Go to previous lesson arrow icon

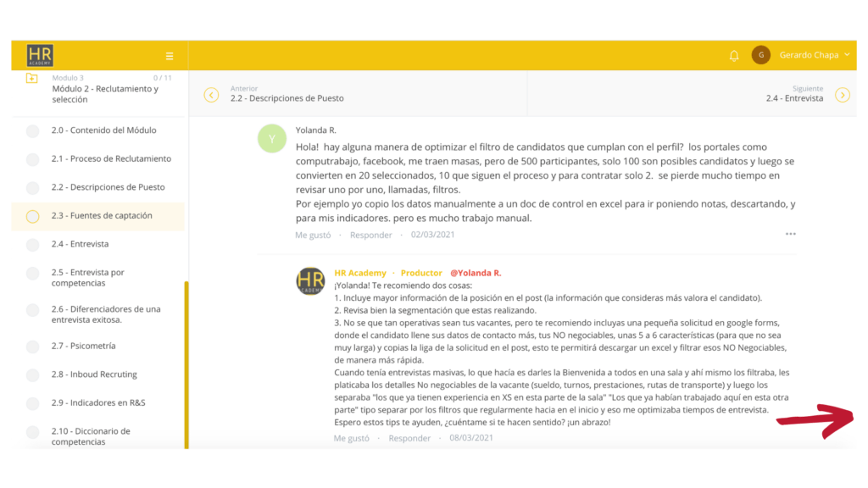click(211, 95)
